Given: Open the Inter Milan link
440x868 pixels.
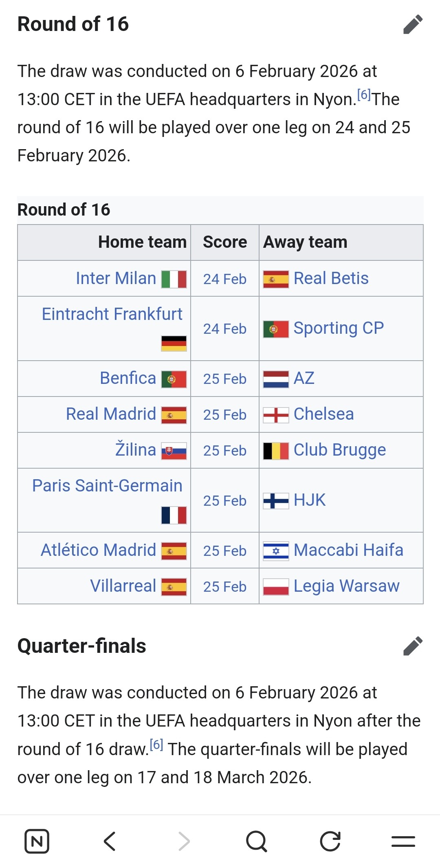Looking at the screenshot, I should point(116,278).
